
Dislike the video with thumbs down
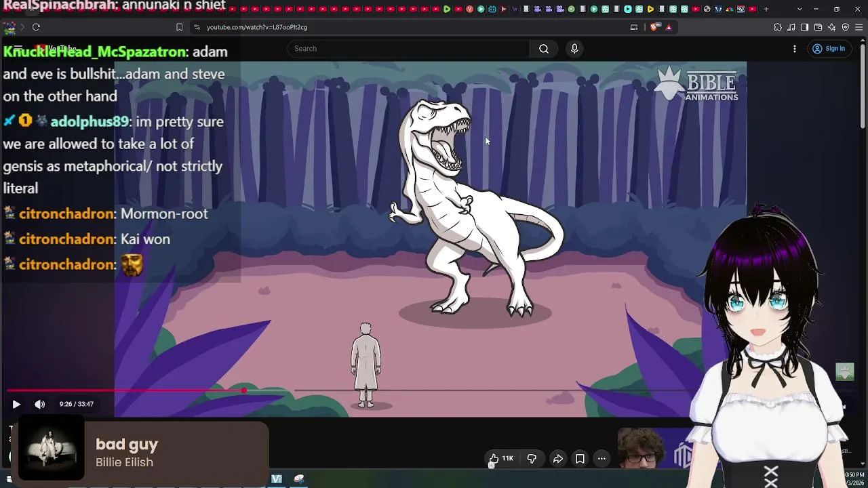tap(532, 459)
